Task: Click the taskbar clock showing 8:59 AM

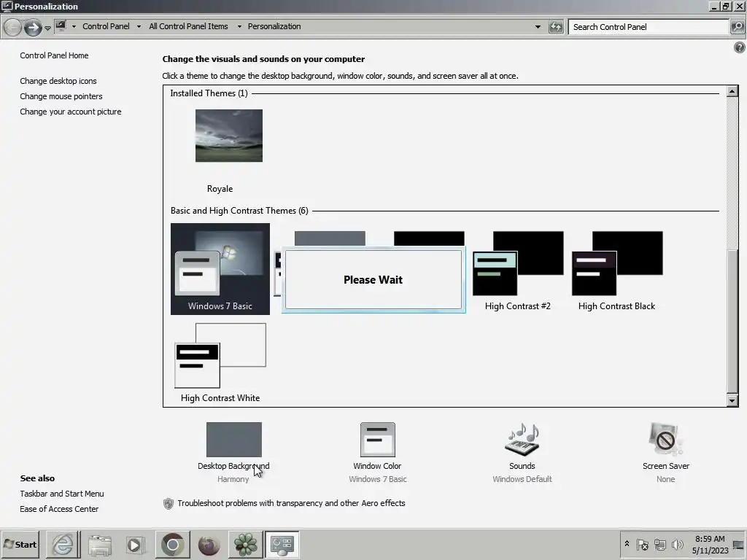Action: tap(710, 544)
